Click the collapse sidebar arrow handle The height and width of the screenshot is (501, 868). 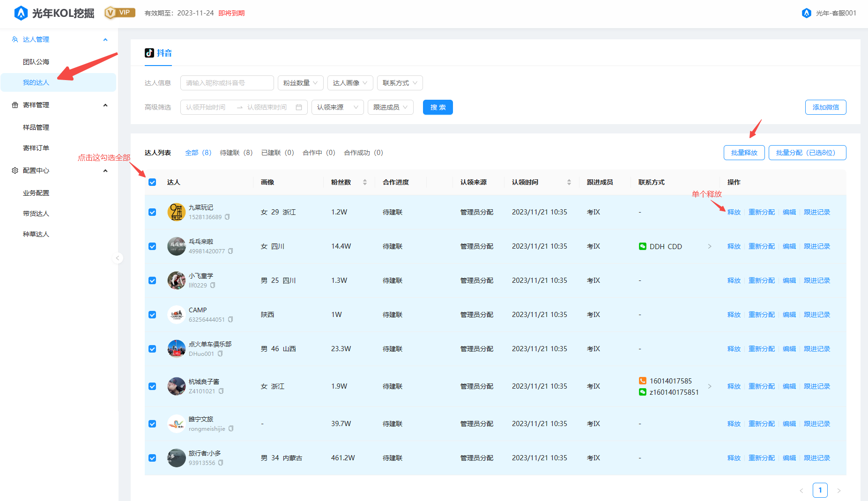118,258
